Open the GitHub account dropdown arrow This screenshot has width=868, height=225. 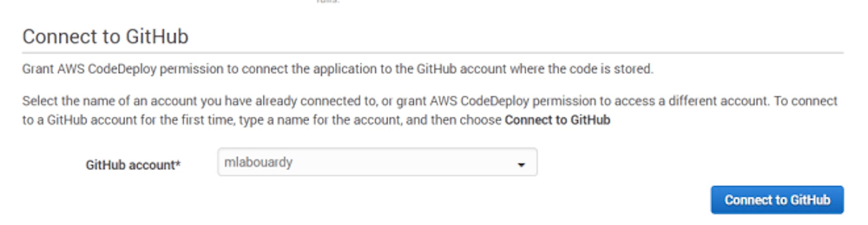[521, 165]
